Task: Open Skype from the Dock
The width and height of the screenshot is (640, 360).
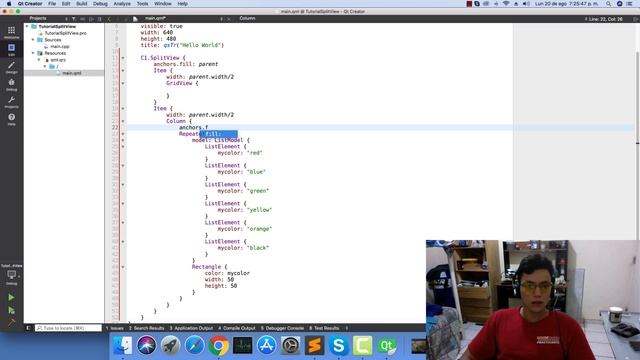Action: click(x=339, y=346)
